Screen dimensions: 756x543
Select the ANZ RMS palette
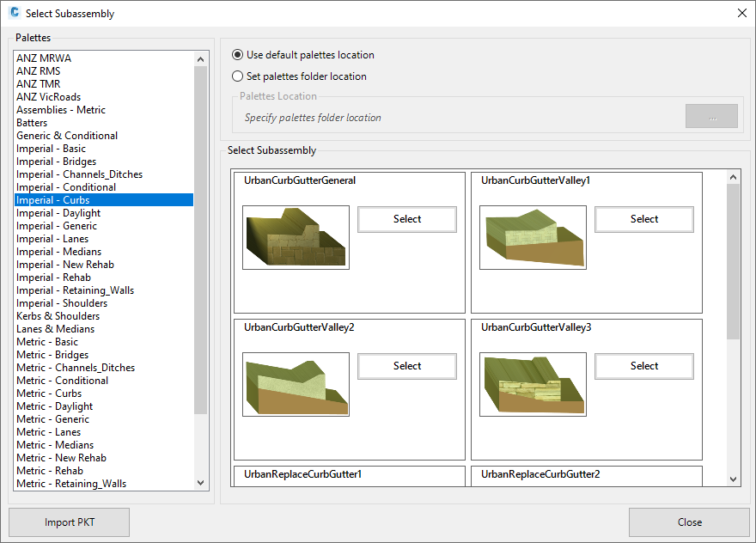pos(104,71)
